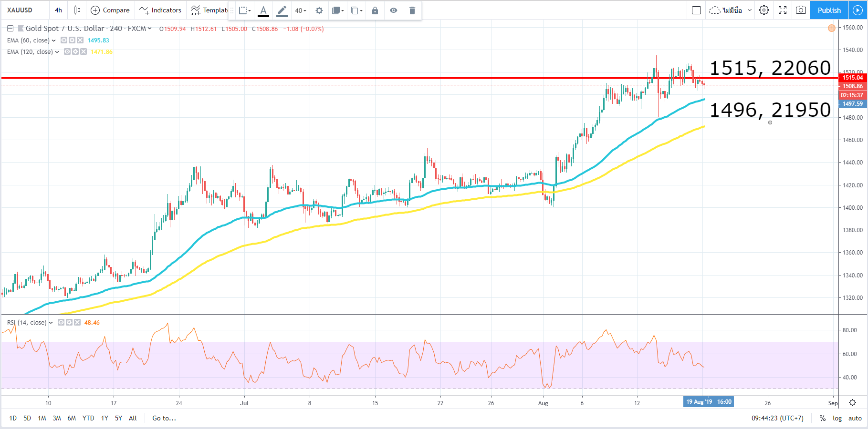Collapse the indicator legend via minus box

tap(10, 29)
